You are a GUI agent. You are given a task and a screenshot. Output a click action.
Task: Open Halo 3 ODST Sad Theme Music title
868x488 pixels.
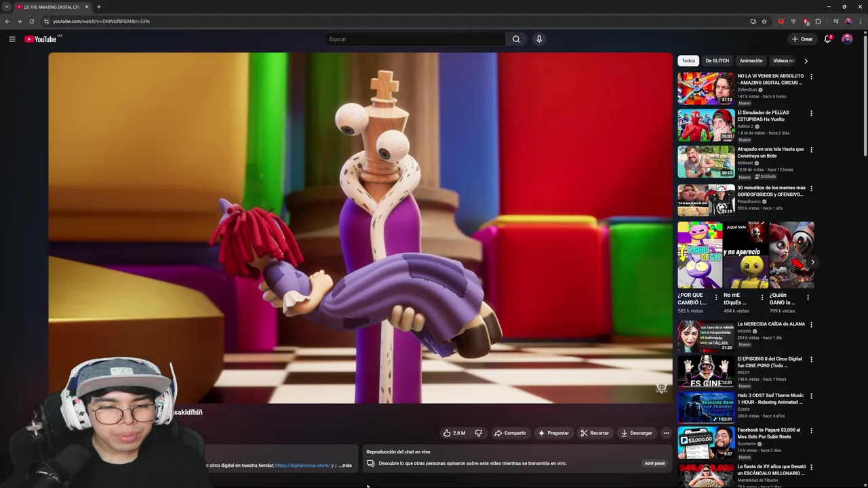[770, 399]
